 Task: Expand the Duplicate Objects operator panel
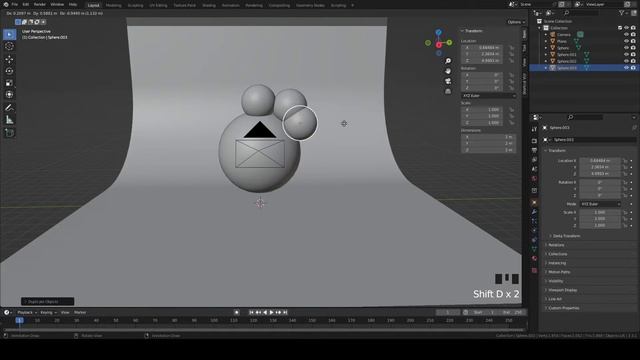click(x=47, y=302)
